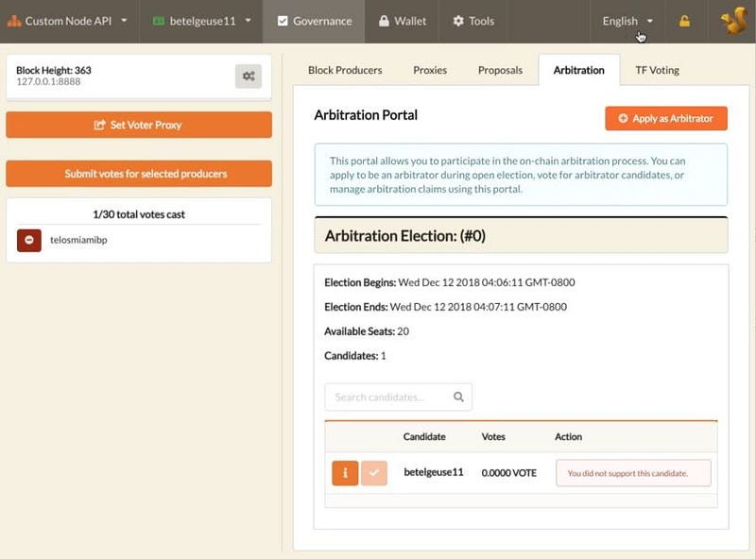Click the 0.0000 VOTE value

508,473
